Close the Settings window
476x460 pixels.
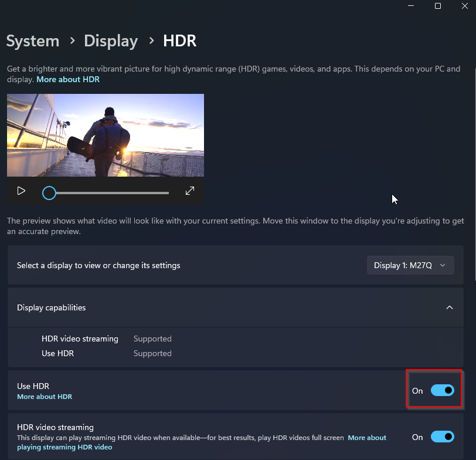click(x=465, y=6)
